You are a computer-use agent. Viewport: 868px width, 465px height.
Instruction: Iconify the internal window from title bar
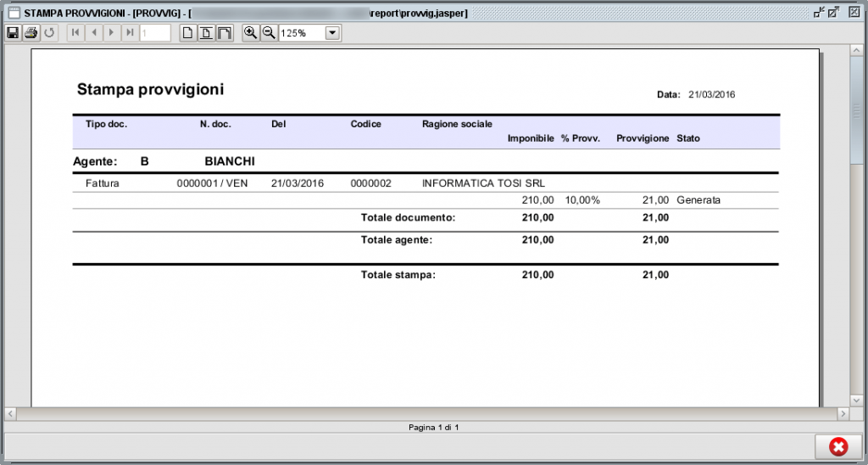[819, 13]
